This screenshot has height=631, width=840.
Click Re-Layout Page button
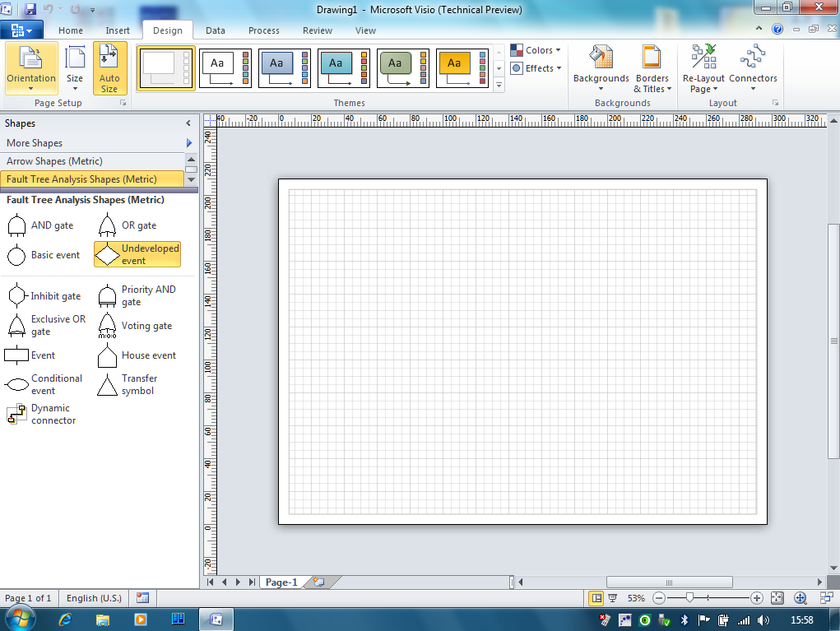point(703,68)
